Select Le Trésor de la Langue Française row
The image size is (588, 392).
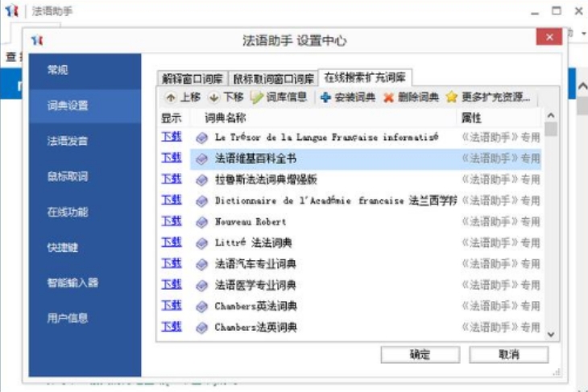pos(326,138)
